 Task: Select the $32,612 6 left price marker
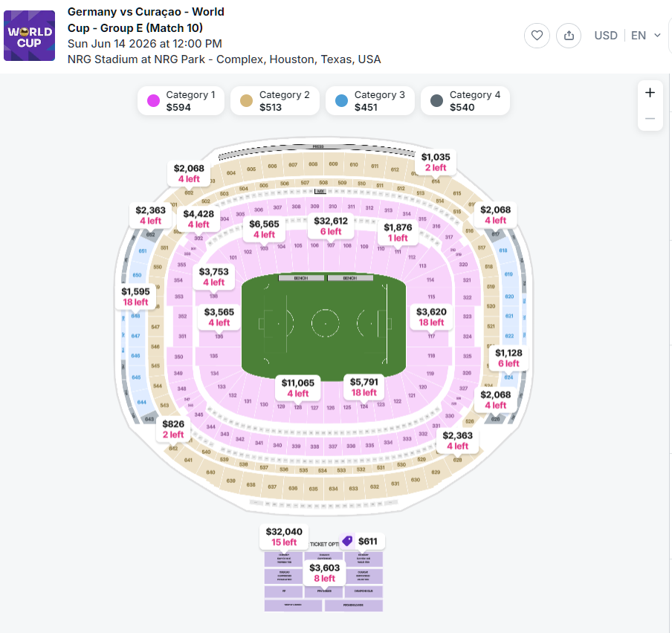coord(331,226)
